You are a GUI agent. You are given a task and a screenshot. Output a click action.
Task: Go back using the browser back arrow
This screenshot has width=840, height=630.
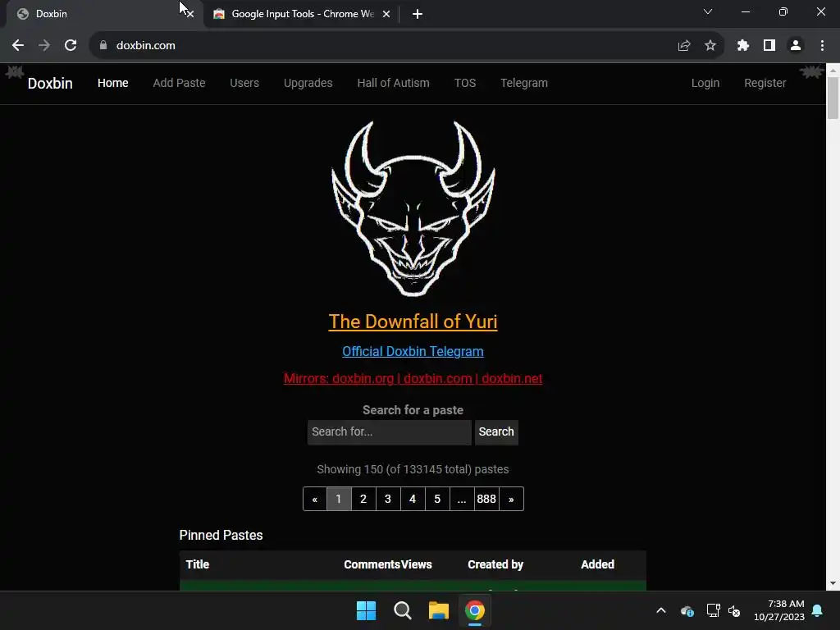point(18,46)
